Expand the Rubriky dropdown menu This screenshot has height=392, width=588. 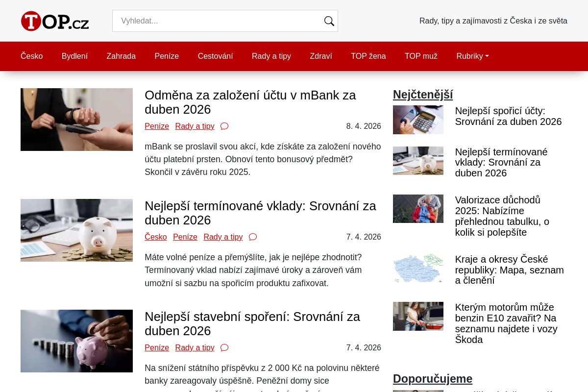tap(472, 56)
